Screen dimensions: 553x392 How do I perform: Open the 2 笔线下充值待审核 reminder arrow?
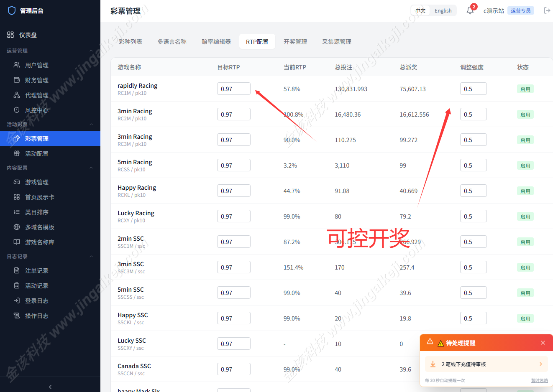tap(540, 364)
